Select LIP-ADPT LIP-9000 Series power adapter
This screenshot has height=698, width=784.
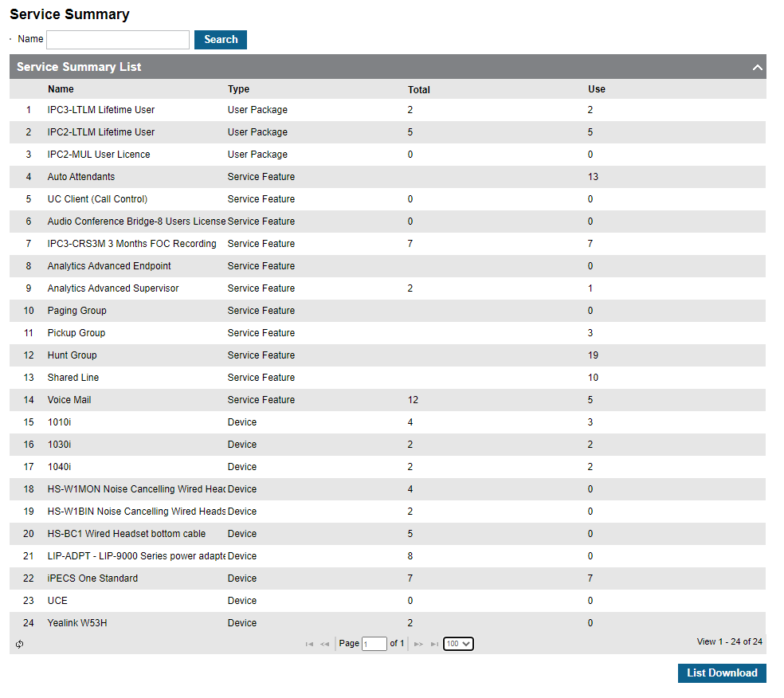coord(387,556)
